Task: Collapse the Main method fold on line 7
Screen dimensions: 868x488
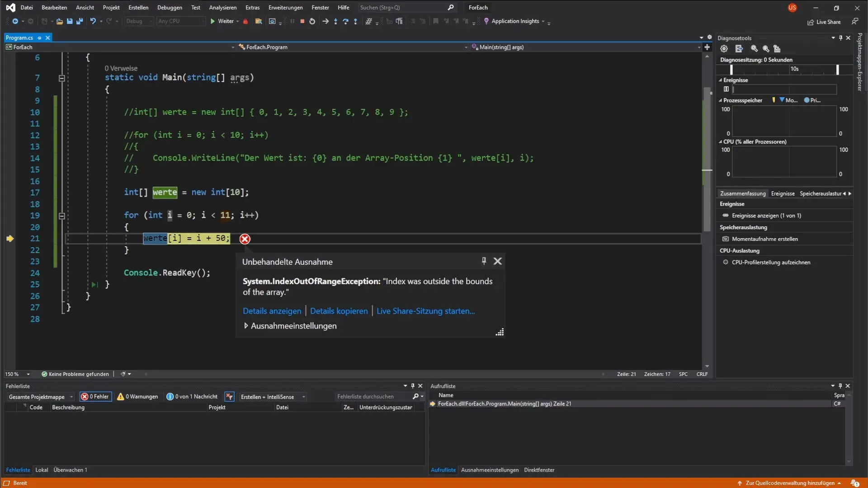Action: click(62, 78)
